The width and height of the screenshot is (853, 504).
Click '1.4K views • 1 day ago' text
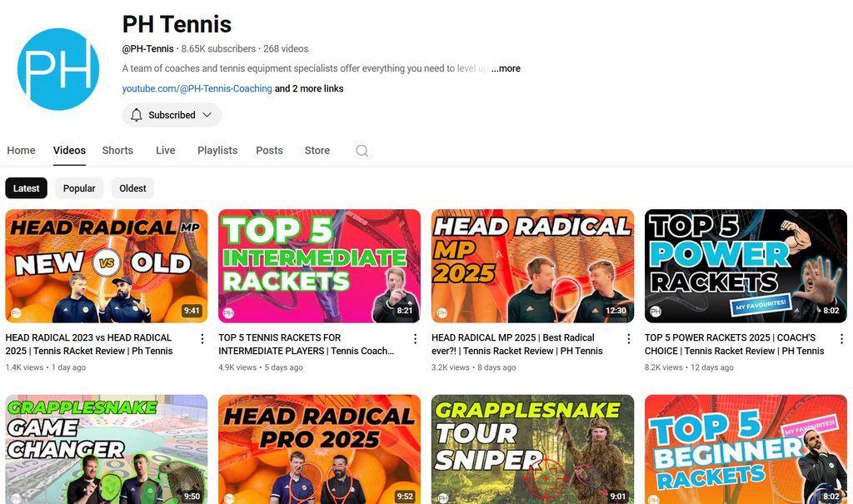tap(46, 367)
